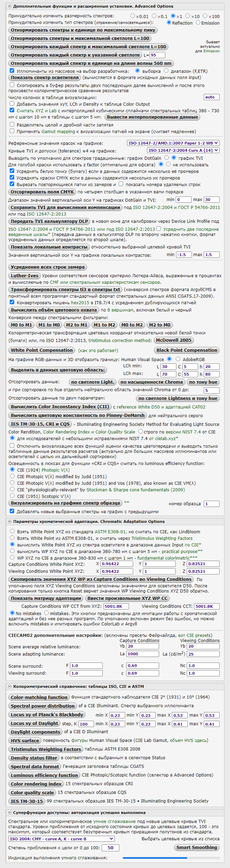Viewport: 230px width, 868px height.
Task: Select the AdobeRGB boundary radio
Action: 178,359
